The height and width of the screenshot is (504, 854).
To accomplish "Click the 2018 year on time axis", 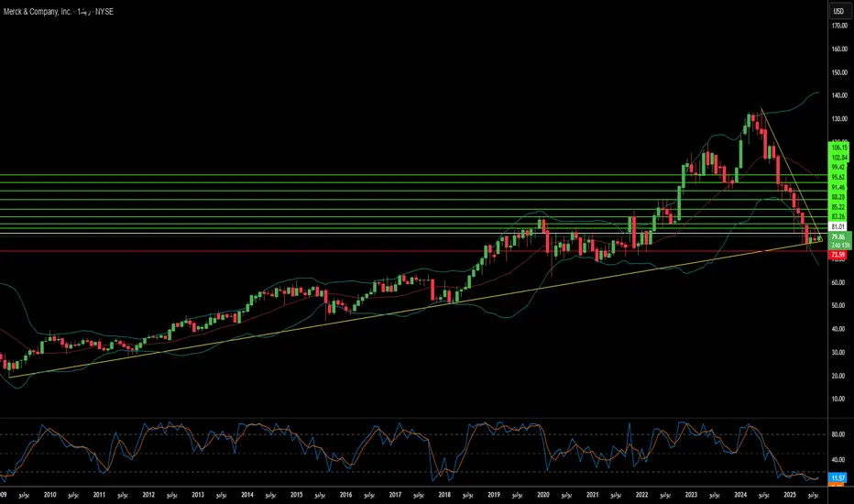I will (444, 495).
